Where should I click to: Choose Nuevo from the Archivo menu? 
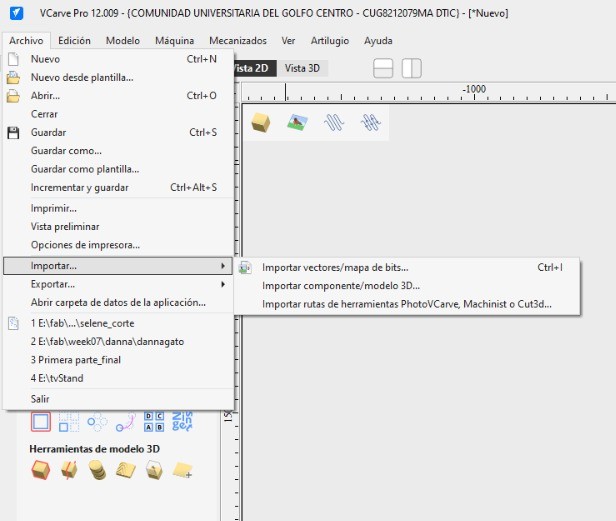[118, 59]
